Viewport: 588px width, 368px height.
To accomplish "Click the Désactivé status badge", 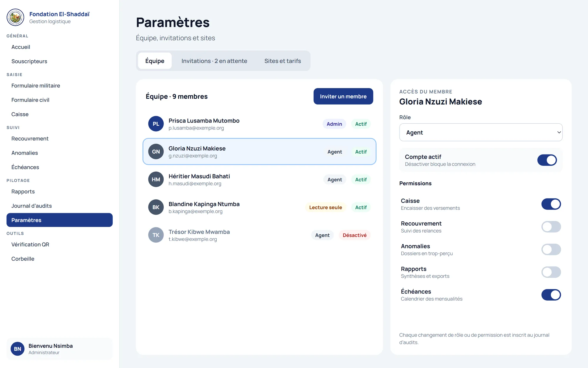I will click(x=355, y=235).
